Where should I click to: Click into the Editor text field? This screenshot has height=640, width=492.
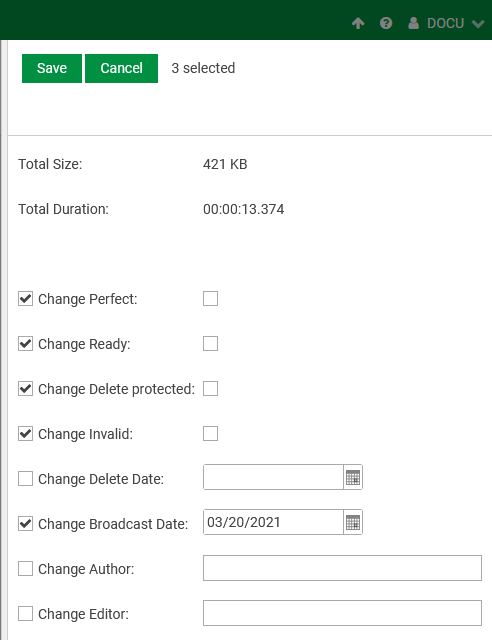[342, 613]
